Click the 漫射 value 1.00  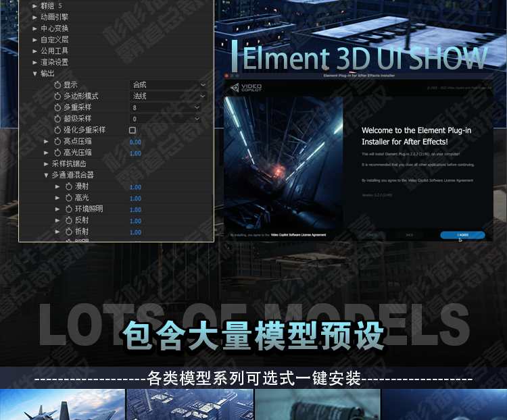click(135, 188)
